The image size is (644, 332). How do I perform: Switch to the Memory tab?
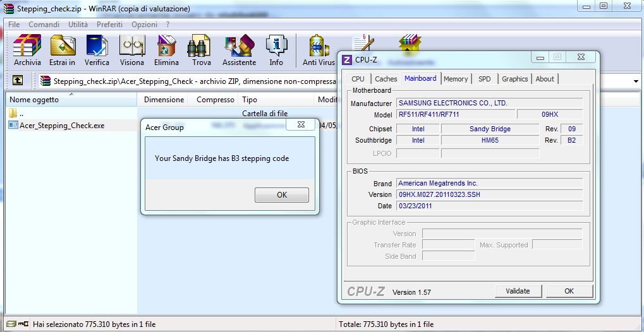[x=456, y=79]
